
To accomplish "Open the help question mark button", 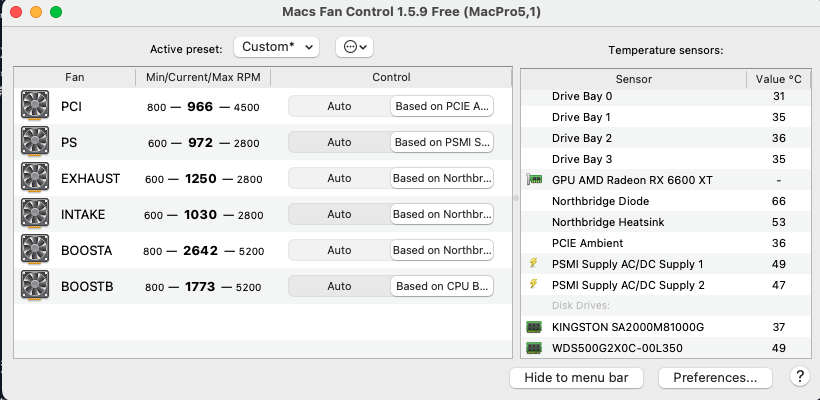I will [x=799, y=377].
